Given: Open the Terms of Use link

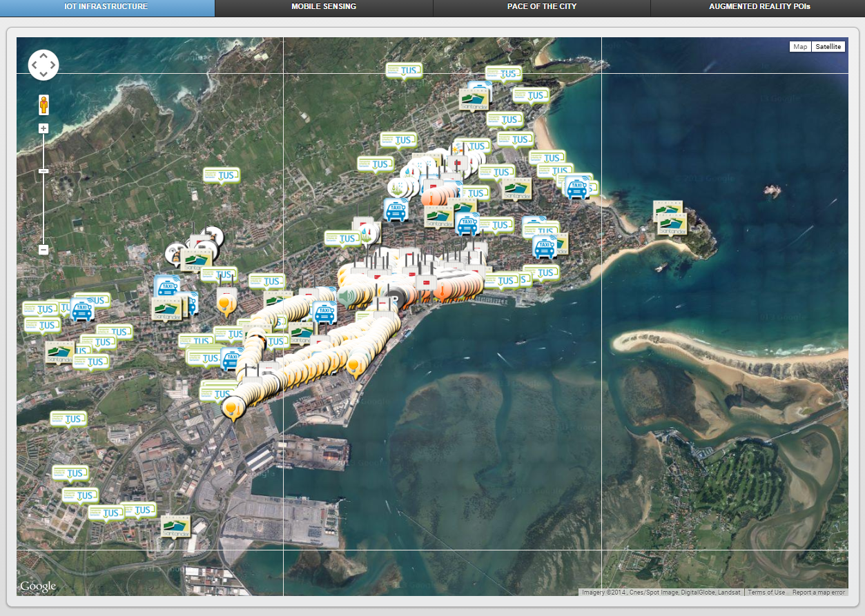Looking at the screenshot, I should 766,592.
